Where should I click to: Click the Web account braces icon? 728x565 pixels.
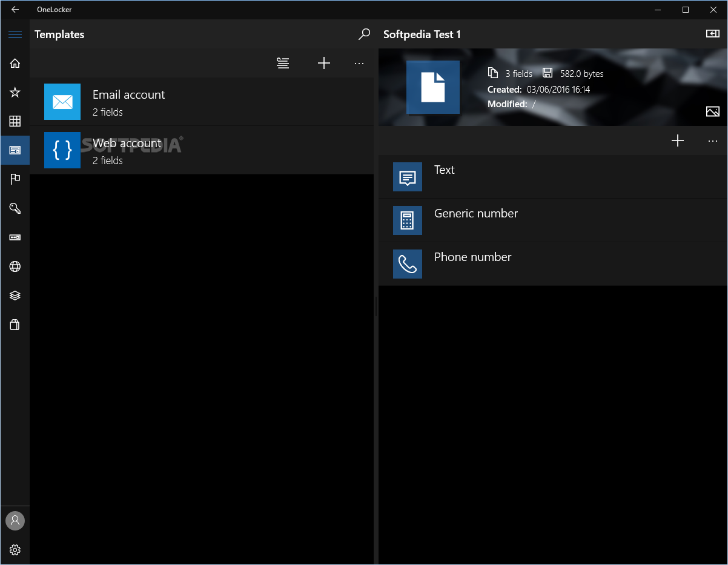[x=62, y=150]
